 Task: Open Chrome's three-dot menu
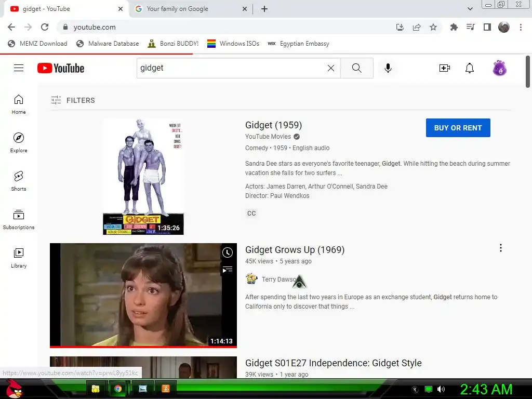pos(521,27)
